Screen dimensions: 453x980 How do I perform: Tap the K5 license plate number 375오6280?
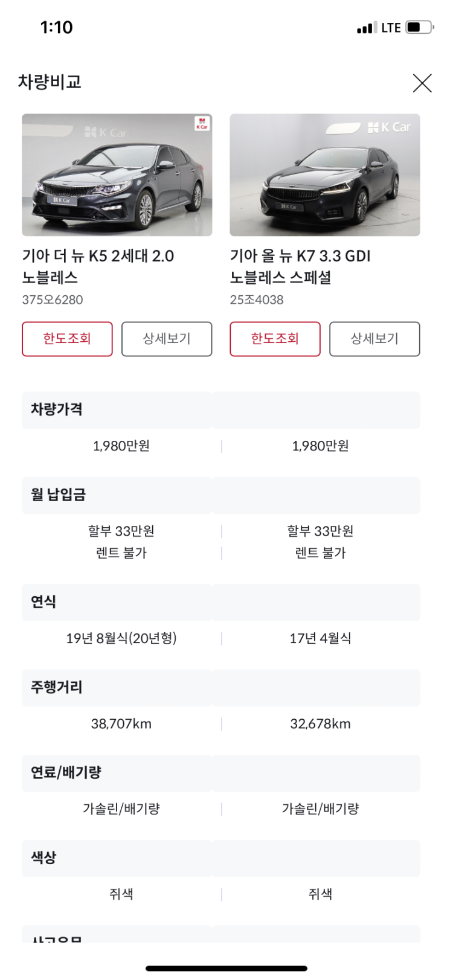click(x=53, y=299)
